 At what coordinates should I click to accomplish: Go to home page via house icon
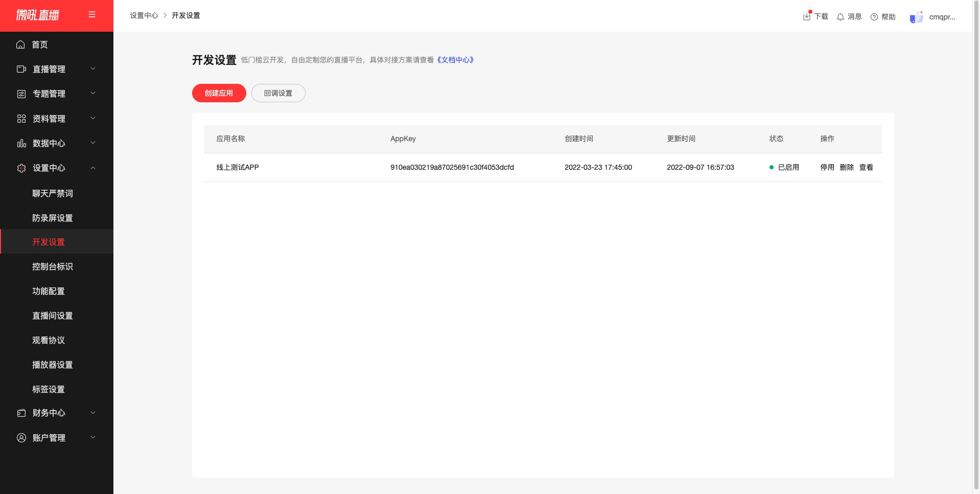pyautogui.click(x=20, y=44)
